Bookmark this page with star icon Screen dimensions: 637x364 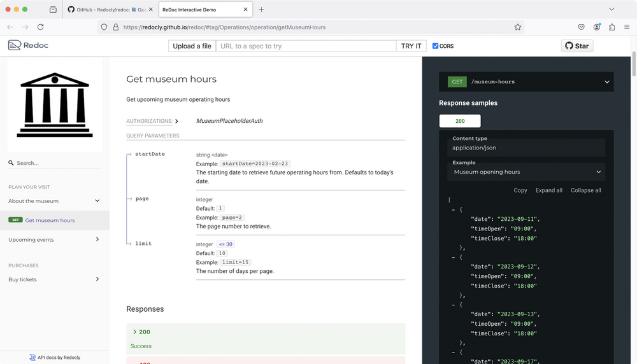518,27
